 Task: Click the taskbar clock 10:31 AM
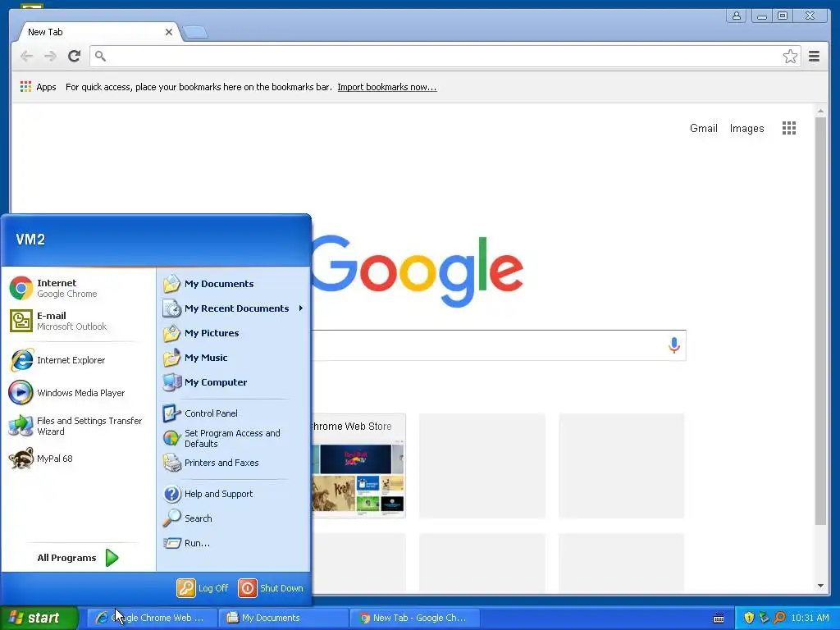click(810, 618)
